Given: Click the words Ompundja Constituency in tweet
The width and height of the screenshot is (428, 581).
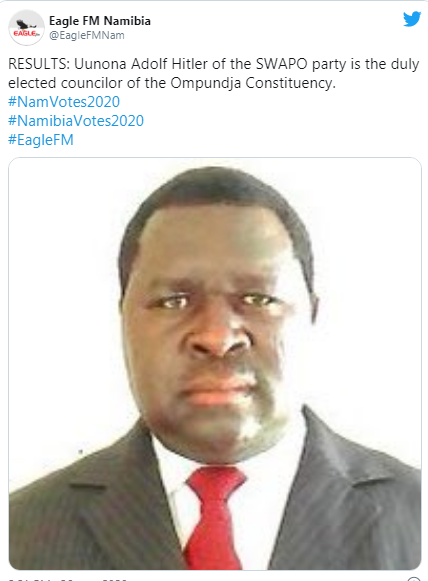Looking at the screenshot, I should (x=253, y=83).
